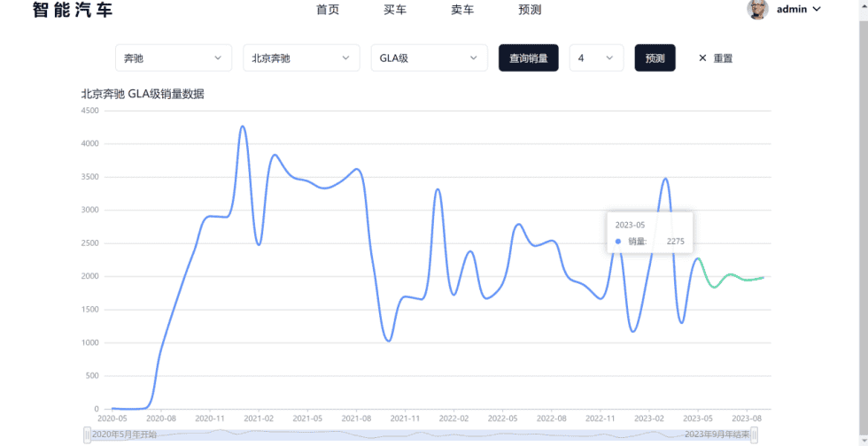Open the prediction months dropdown showing 4
Screen dimensions: 868x446
[x=596, y=58]
